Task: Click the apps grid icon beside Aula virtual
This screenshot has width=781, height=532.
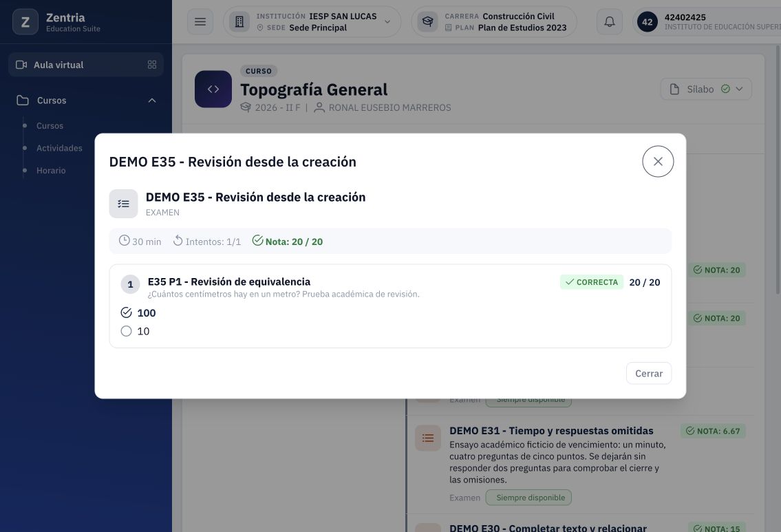Action: click(152, 65)
